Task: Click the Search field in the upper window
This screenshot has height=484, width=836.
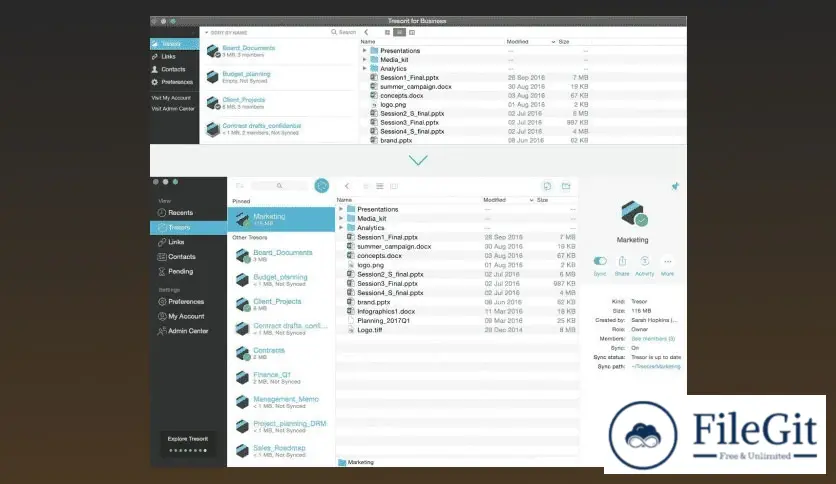Action: point(344,33)
